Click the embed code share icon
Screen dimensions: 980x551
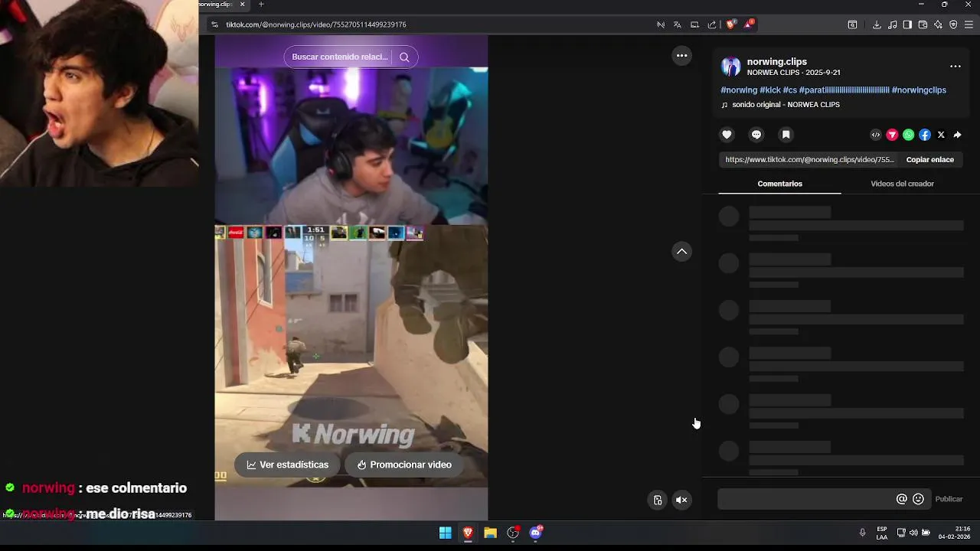pos(876,135)
